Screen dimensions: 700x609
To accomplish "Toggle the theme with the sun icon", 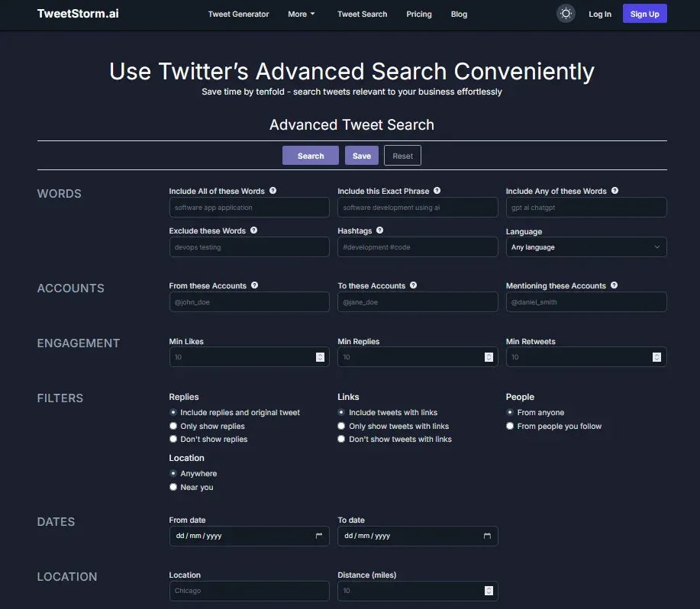I will (x=565, y=13).
